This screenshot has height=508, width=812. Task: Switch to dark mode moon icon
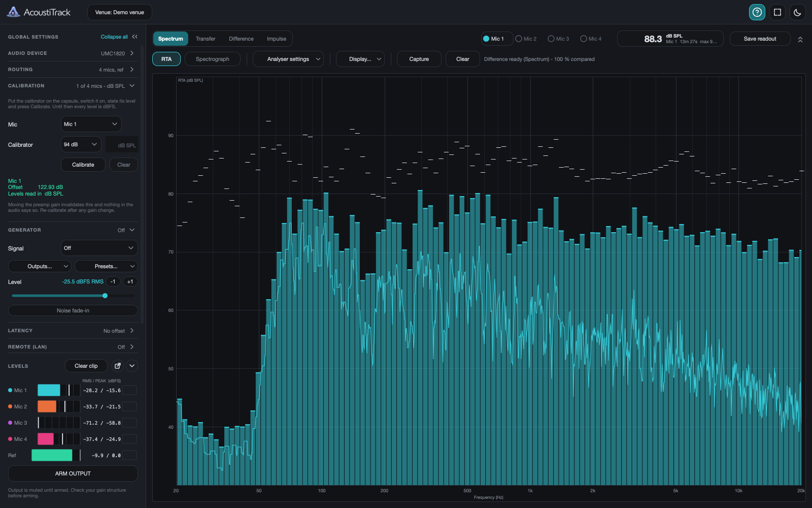pyautogui.click(x=798, y=12)
